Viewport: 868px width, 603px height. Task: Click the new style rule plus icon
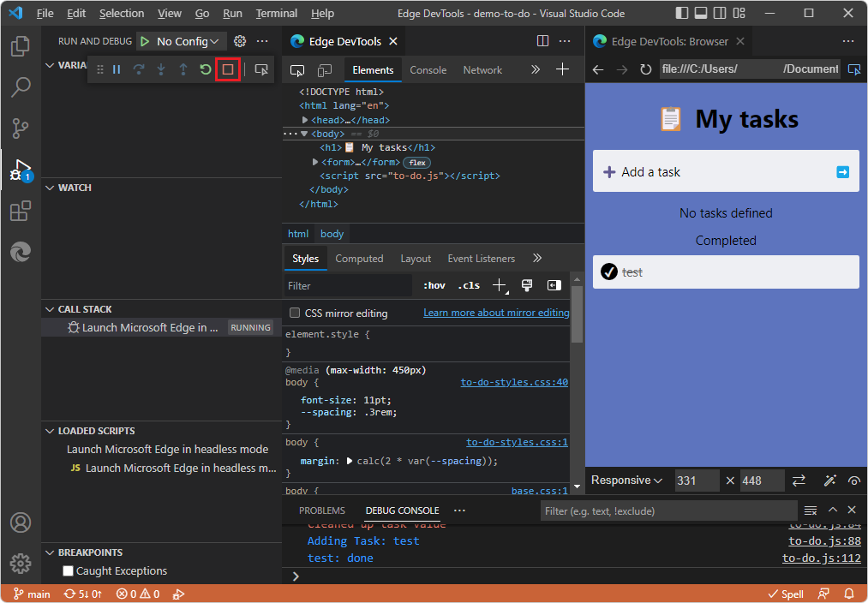[499, 285]
